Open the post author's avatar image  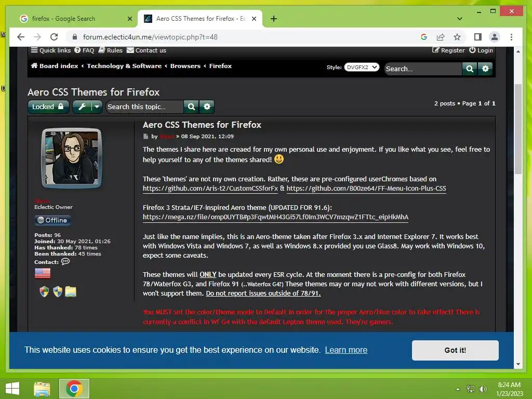(x=71, y=158)
